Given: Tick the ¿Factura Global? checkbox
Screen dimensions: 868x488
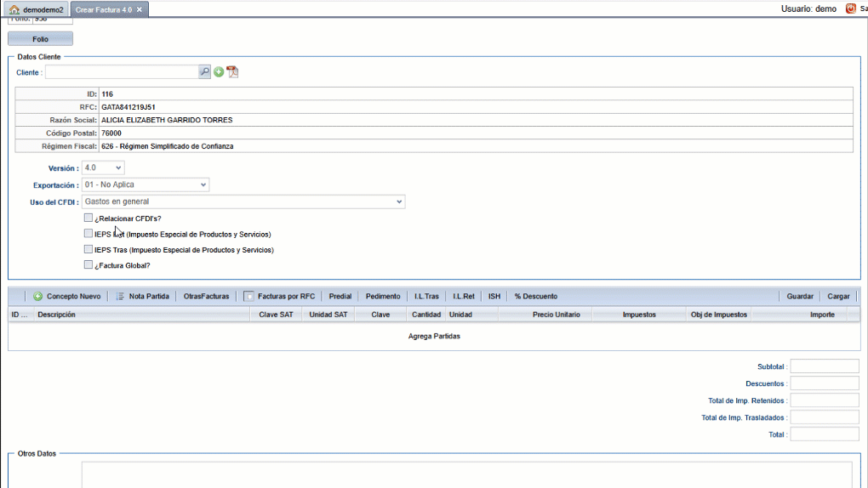Looking at the screenshot, I should tap(89, 265).
